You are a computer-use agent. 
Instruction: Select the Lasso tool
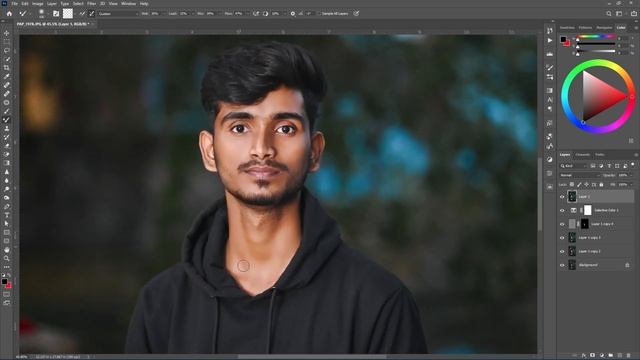pyautogui.click(x=7, y=51)
